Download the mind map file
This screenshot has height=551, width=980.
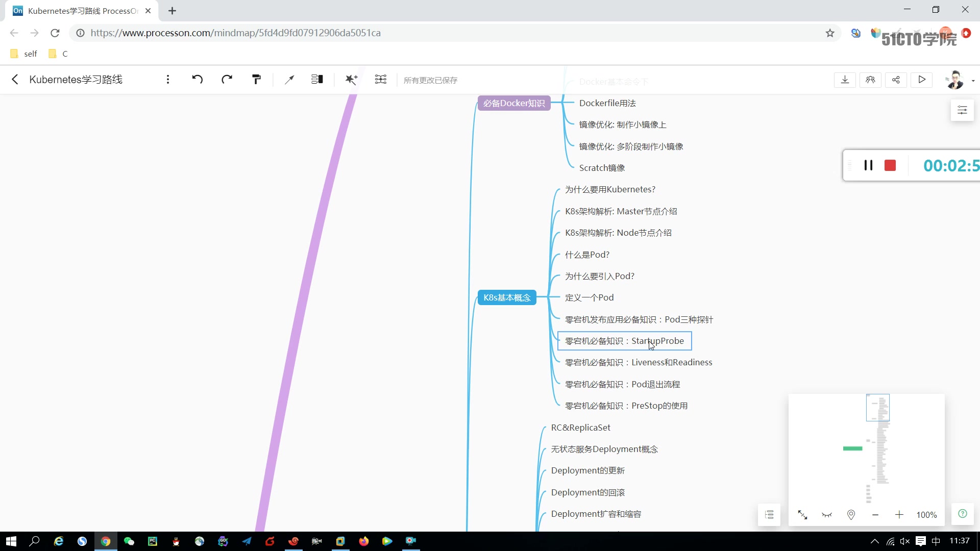(845, 80)
